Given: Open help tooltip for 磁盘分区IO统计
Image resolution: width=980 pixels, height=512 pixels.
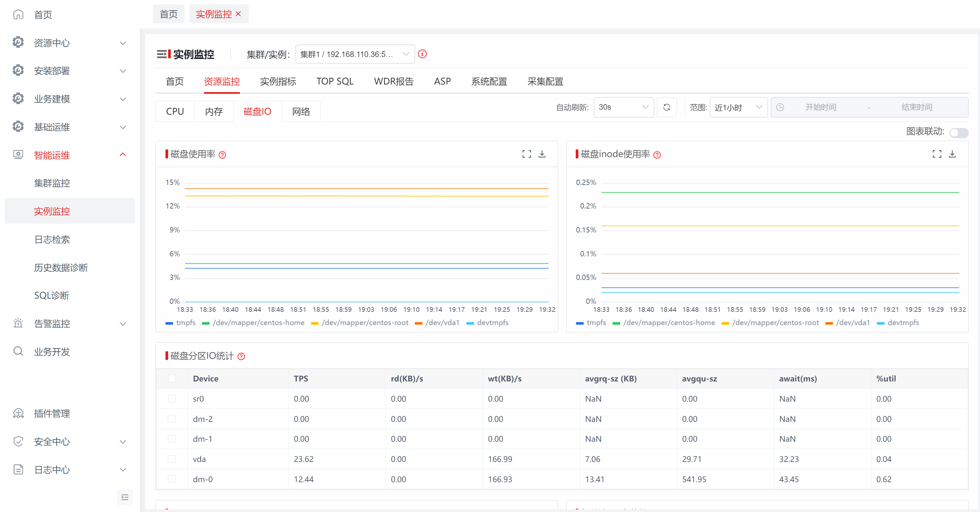Looking at the screenshot, I should [241, 356].
